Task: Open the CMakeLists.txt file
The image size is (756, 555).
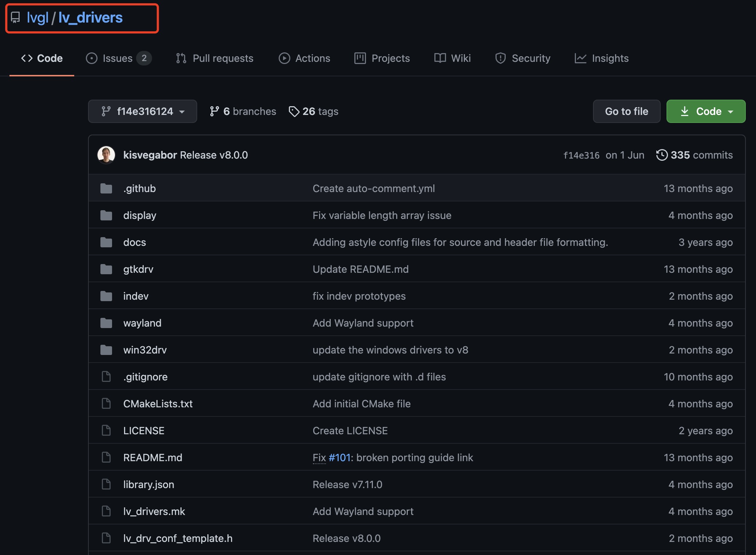Action: (158, 404)
